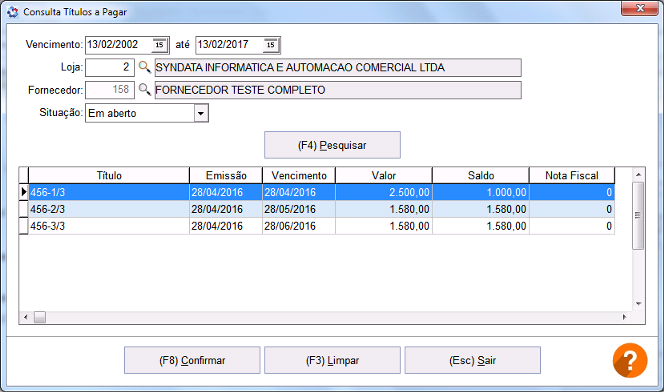
Task: Click vertical scrollbar up arrow of grid
Action: click(638, 174)
